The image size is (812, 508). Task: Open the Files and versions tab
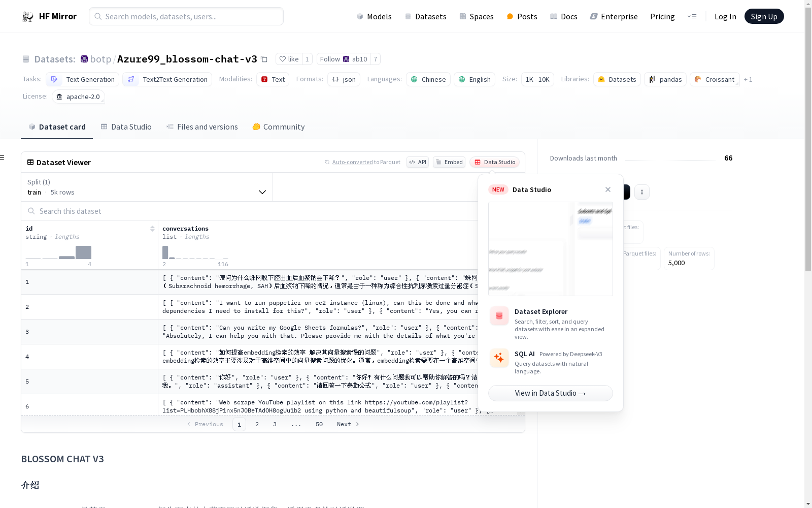coord(202,127)
